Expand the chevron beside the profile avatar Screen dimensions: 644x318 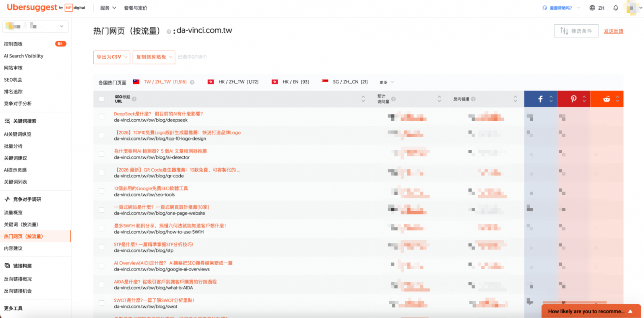coord(641,8)
